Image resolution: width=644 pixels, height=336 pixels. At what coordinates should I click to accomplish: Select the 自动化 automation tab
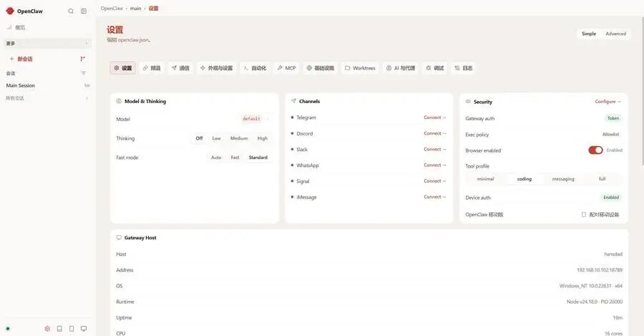point(255,68)
